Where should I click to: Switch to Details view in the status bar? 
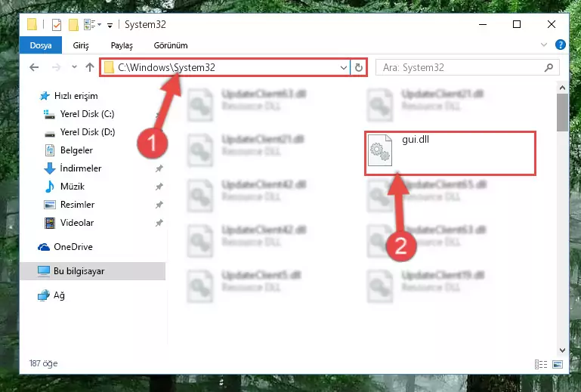(541, 364)
